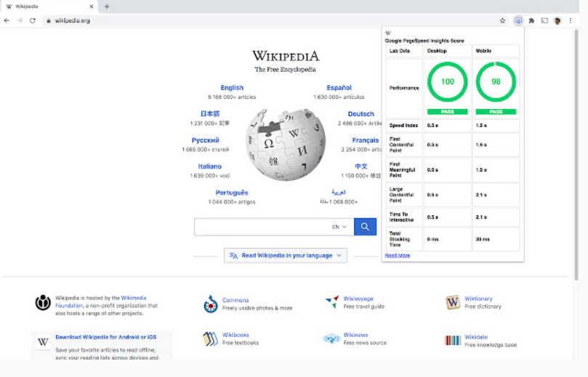Open a new browser tab

[x=107, y=7]
